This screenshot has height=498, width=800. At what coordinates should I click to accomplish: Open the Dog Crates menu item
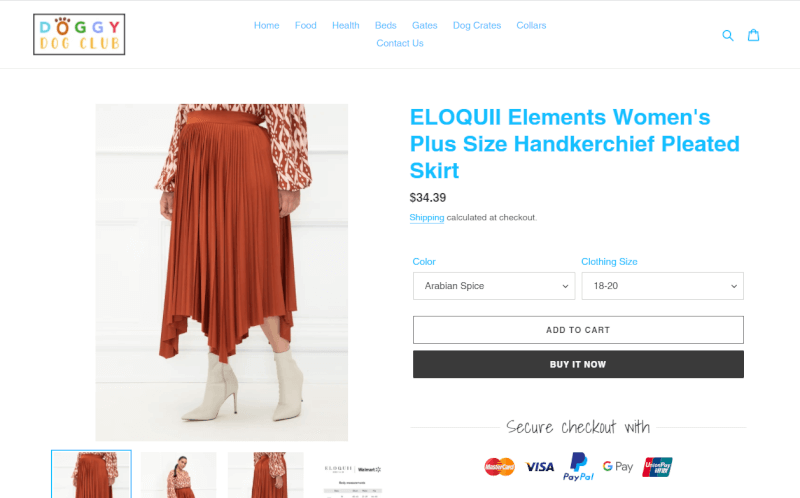(x=477, y=26)
